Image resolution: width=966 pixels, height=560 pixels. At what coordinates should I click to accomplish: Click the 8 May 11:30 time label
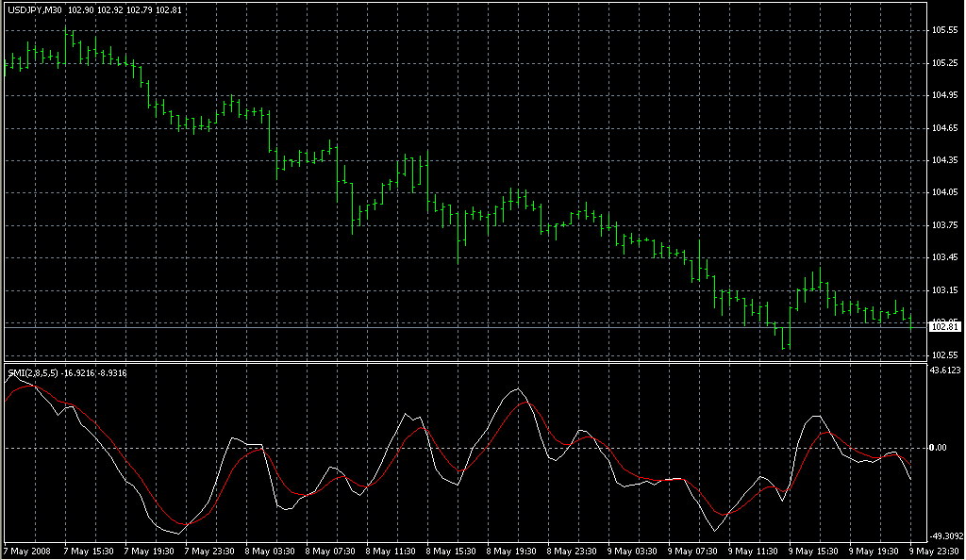pos(392,551)
